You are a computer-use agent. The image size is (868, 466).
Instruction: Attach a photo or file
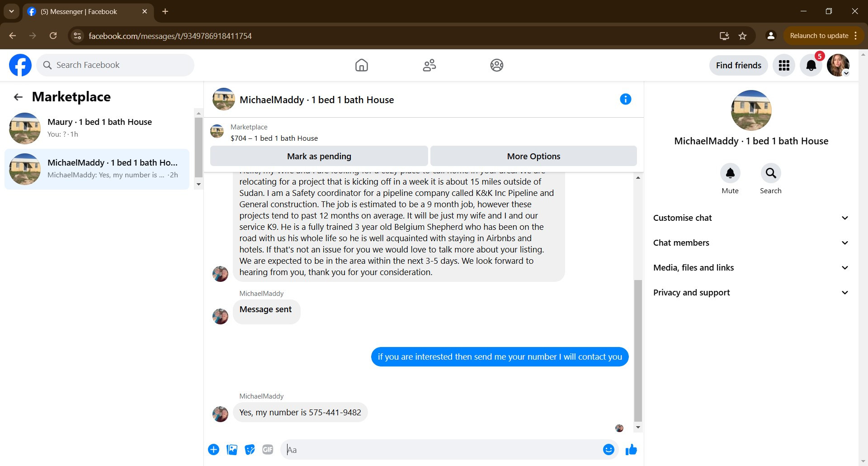(x=232, y=450)
